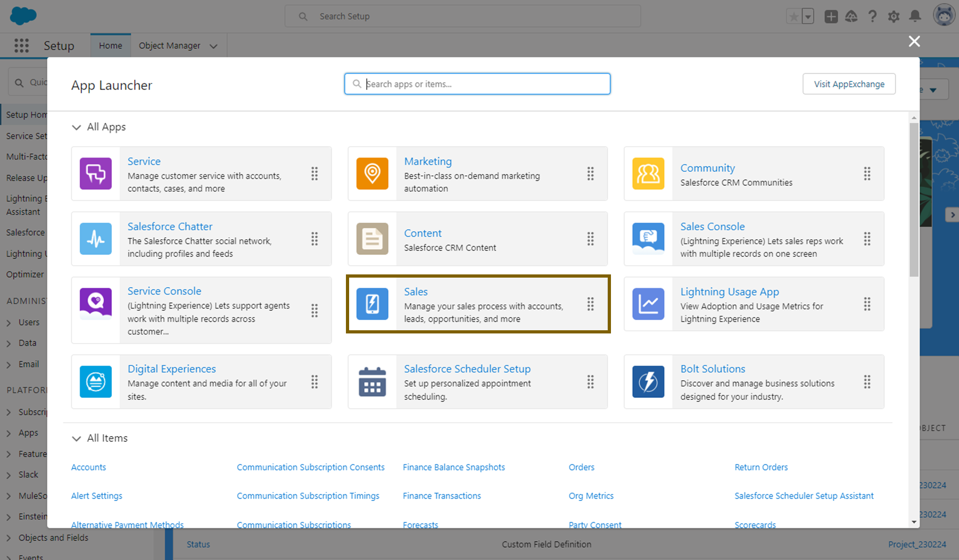Expand the Slack tree item
Viewport: 959px width, 560px height.
tap(9, 475)
